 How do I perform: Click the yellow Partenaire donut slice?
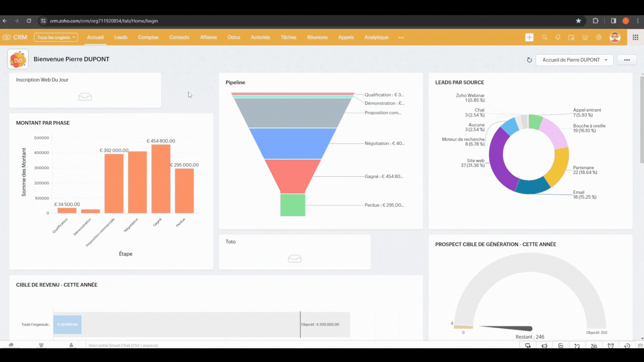tap(558, 168)
